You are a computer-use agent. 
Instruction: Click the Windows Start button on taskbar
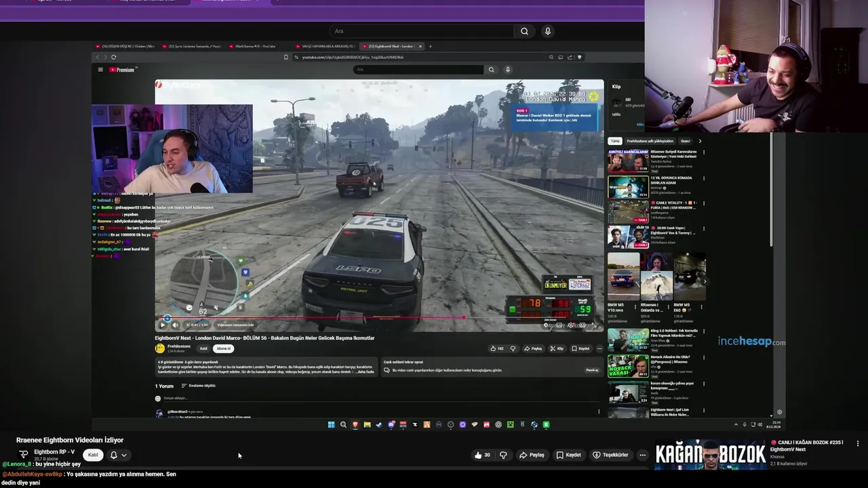point(331,425)
